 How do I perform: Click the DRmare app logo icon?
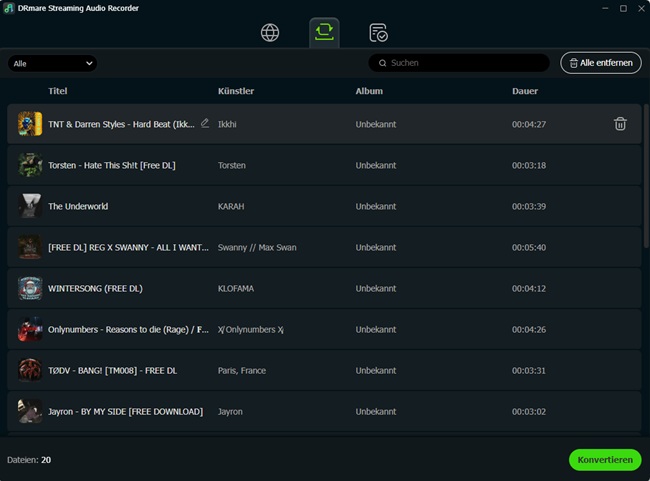(9, 8)
